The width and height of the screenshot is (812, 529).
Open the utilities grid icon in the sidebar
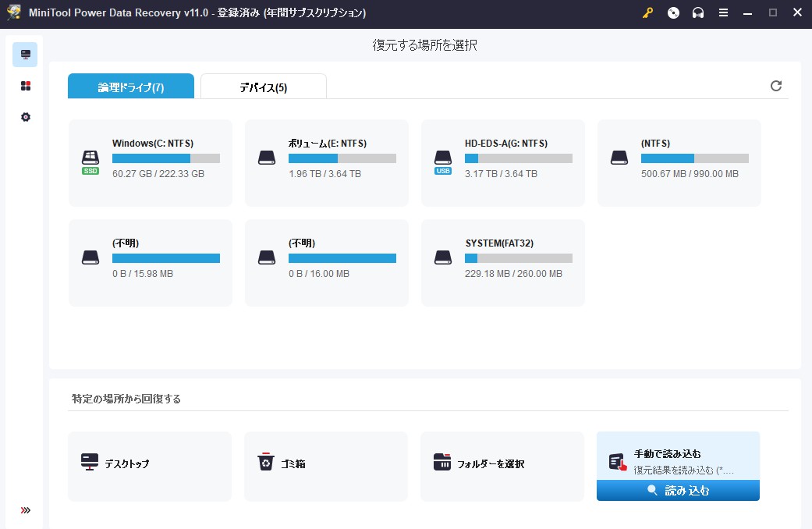pyautogui.click(x=26, y=86)
